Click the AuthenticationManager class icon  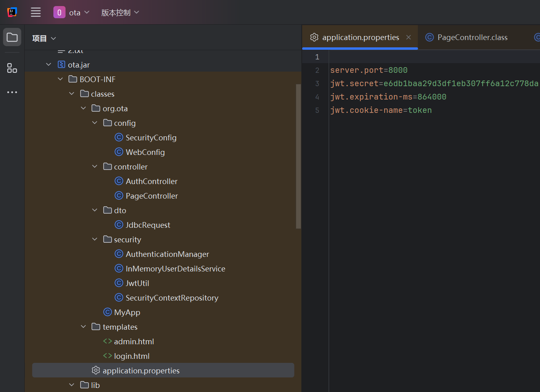119,254
